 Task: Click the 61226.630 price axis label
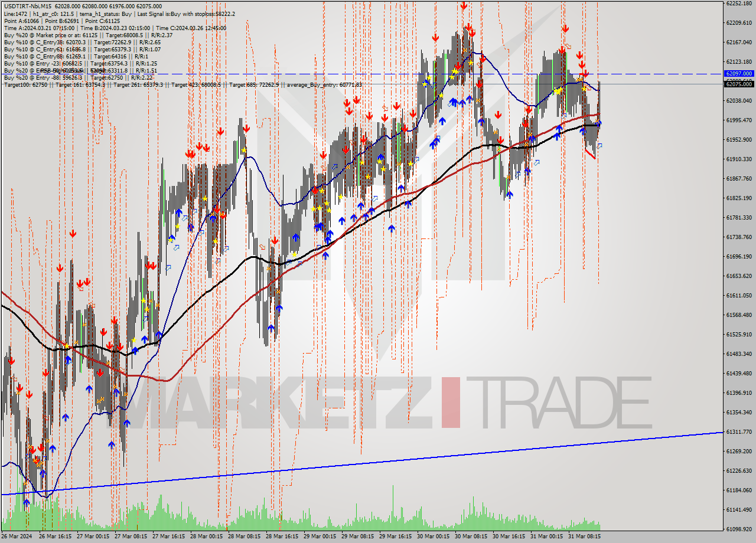[x=740, y=470]
